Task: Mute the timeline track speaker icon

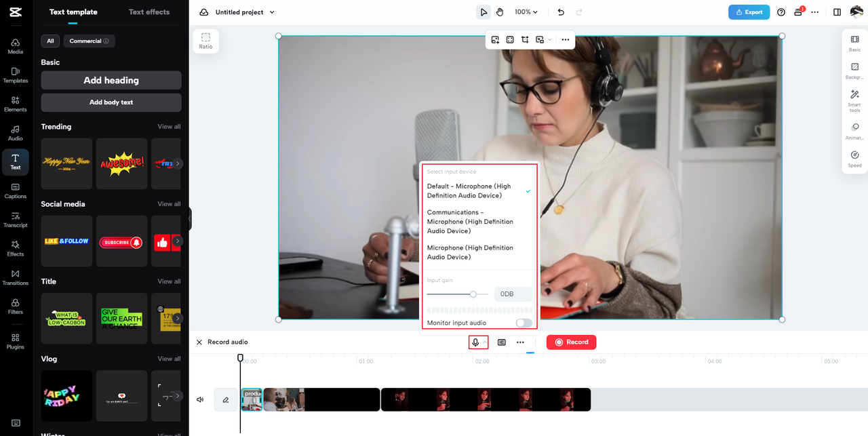Action: click(200, 400)
